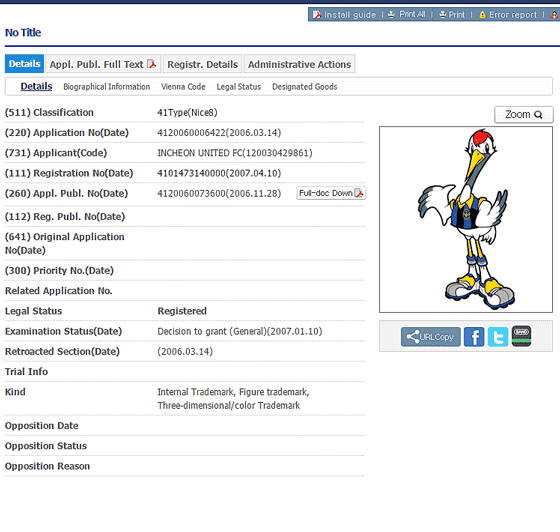The width and height of the screenshot is (560, 532).
Task: Click the PDF icon beside Install guide
Action: tap(317, 15)
